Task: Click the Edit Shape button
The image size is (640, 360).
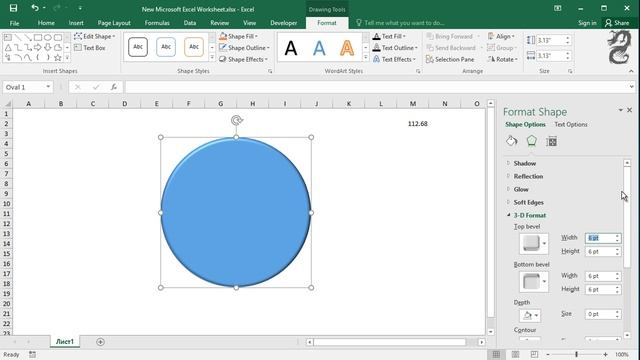Action: click(95, 36)
